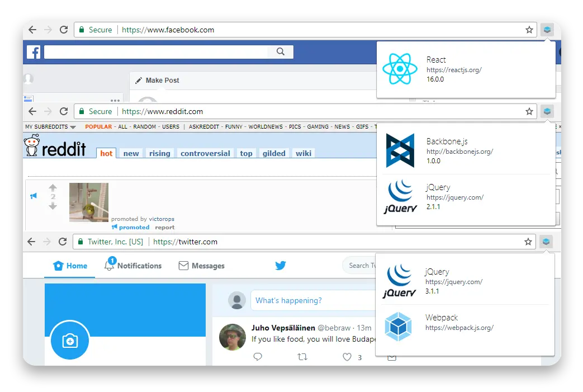Click the magnifier icon in Facebook's search bar
Screen dimensions: 583x392
280,51
